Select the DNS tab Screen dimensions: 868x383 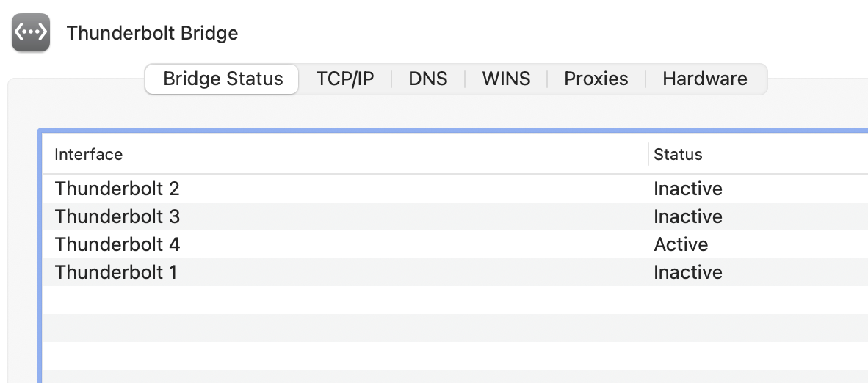(x=428, y=79)
